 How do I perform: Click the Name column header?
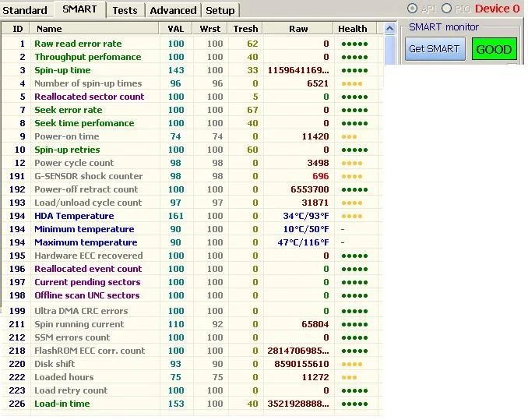[x=93, y=29]
